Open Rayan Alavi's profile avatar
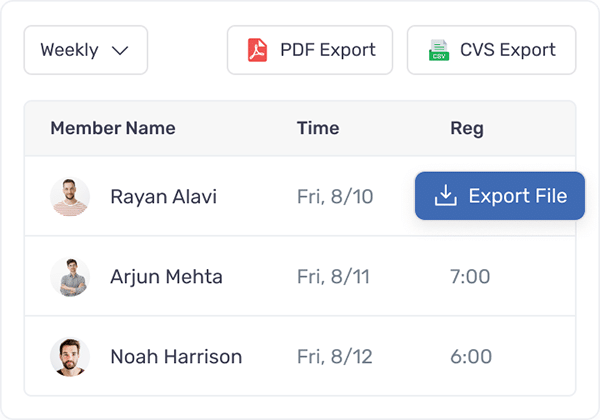 (x=70, y=197)
